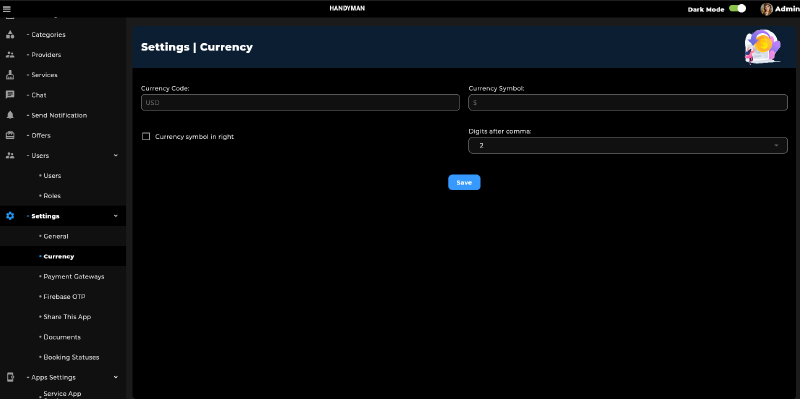This screenshot has width=800, height=399.
Task: Click the Settings | Currency heading
Action: 196,47
